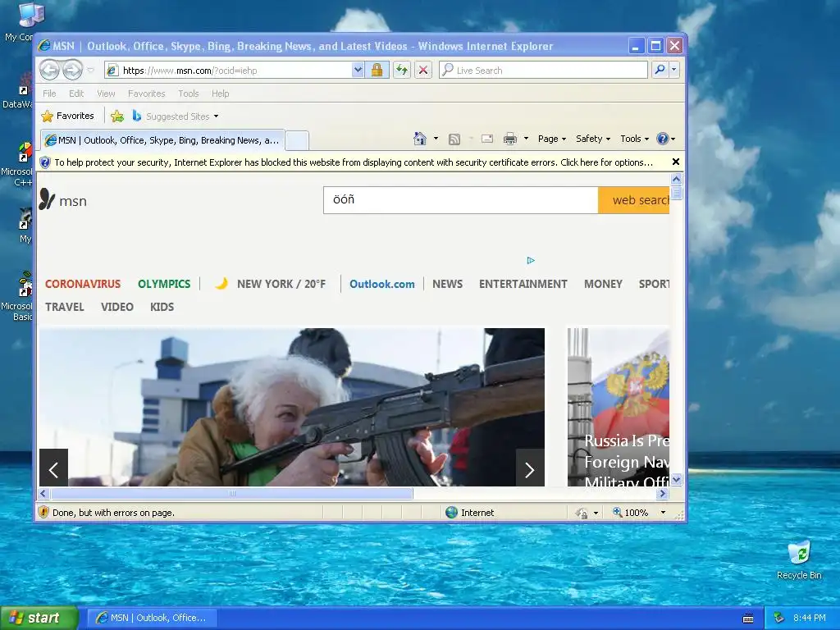Open the Russia news story card

coord(619,407)
